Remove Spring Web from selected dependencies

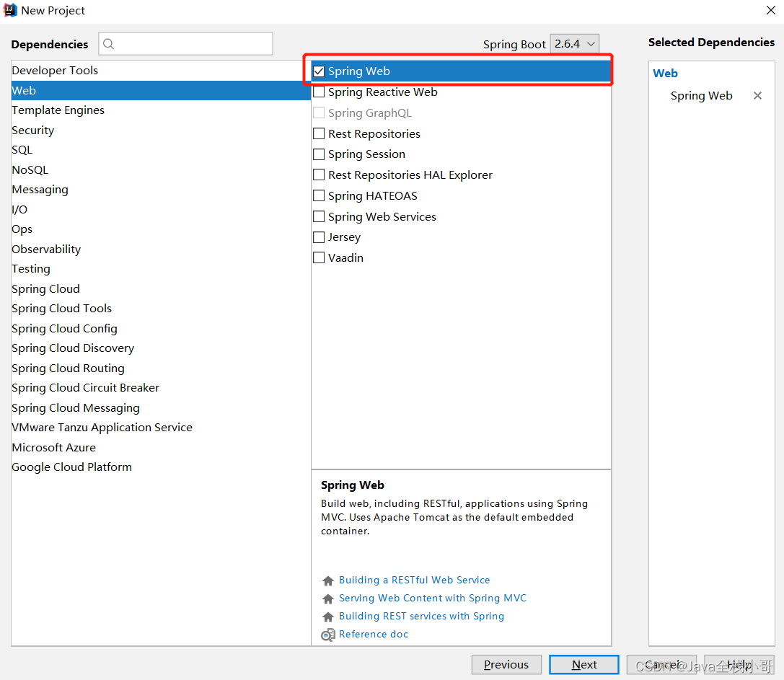pyautogui.click(x=757, y=95)
